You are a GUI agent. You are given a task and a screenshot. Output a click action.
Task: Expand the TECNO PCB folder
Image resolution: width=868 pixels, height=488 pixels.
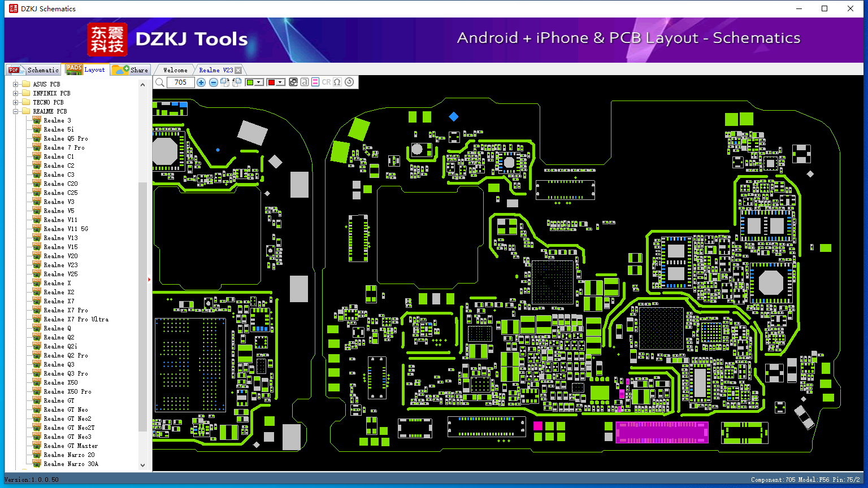[16, 102]
